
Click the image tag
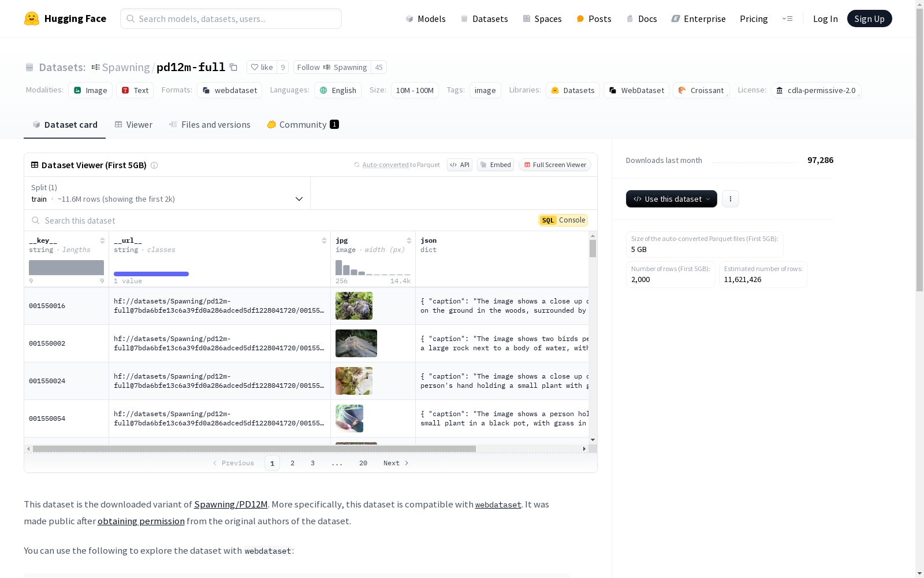coord(485,90)
